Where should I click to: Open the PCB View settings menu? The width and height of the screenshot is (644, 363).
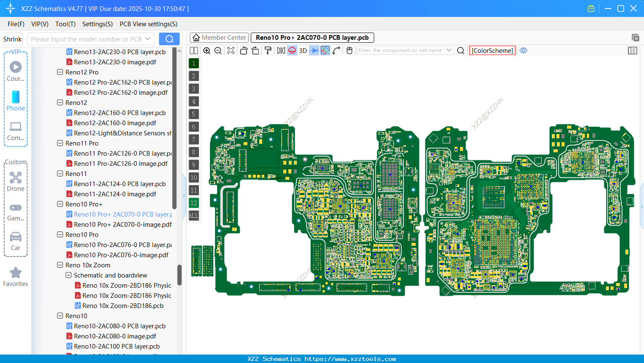click(148, 24)
